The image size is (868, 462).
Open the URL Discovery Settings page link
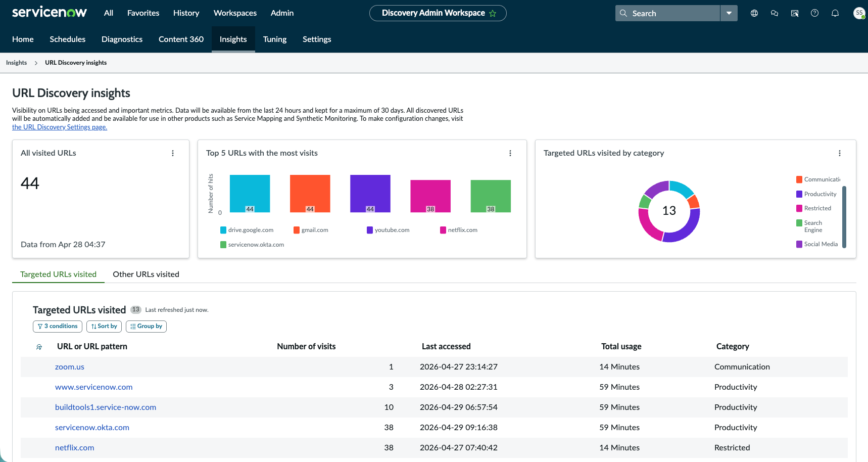(60, 127)
